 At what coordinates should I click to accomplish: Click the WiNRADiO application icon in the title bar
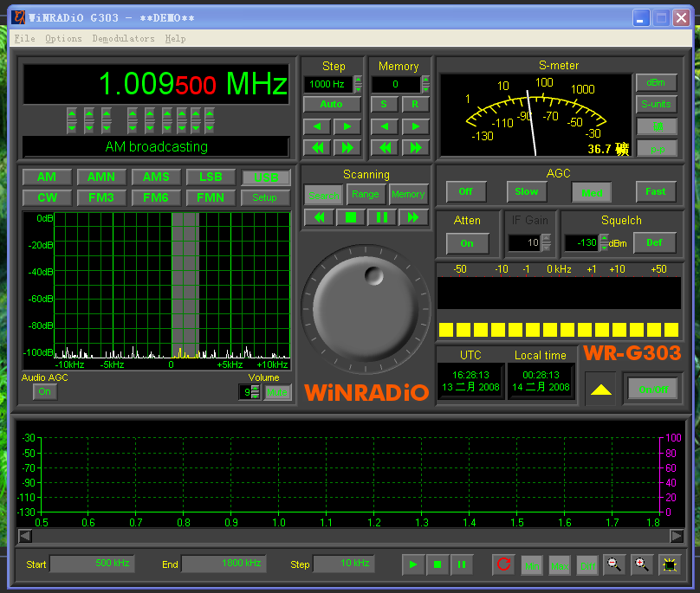click(18, 17)
